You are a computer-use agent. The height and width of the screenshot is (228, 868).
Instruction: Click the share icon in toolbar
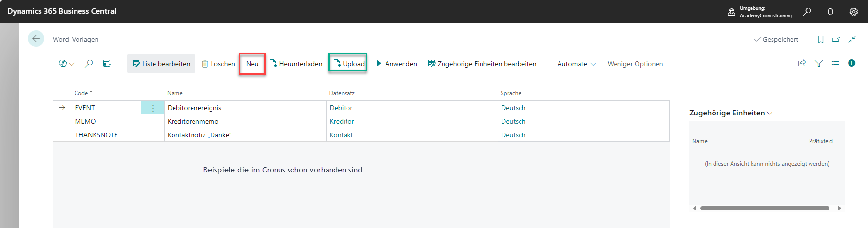coord(802,63)
